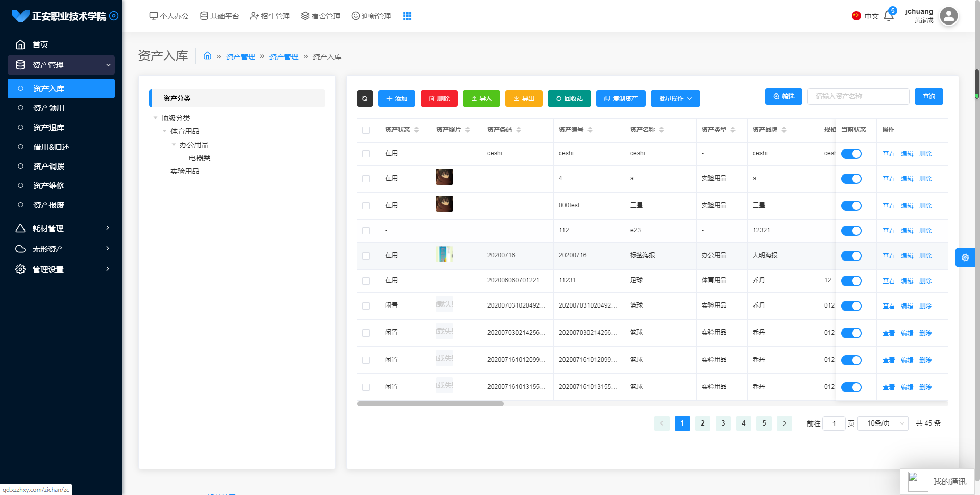Open 招生管理 in top navigation
The image size is (980, 495).
[x=270, y=16]
